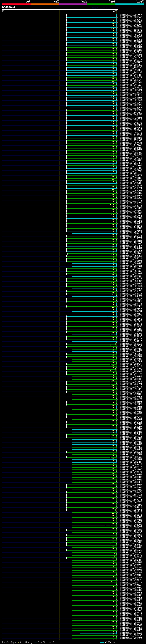Select label UniRef100_Q8RVN9
Screen dimensions: 146x644
[131, 47]
